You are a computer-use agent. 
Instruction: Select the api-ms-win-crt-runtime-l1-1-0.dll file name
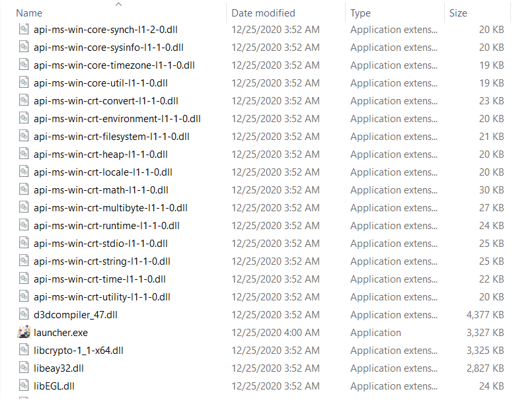106,225
